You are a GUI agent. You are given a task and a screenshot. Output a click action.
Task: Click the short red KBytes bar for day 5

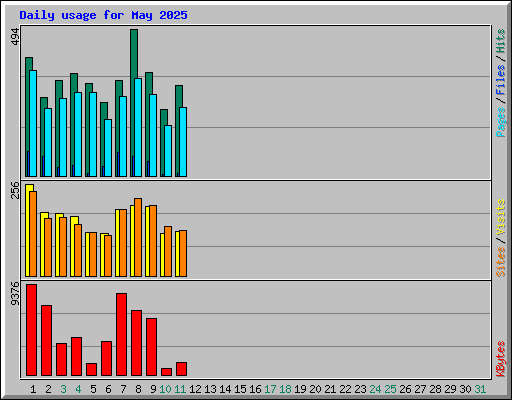[91, 369]
